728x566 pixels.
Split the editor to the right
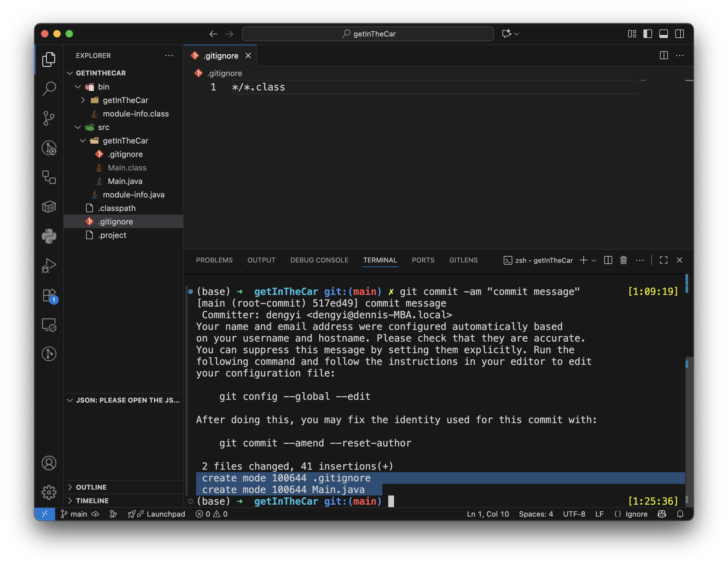click(664, 55)
